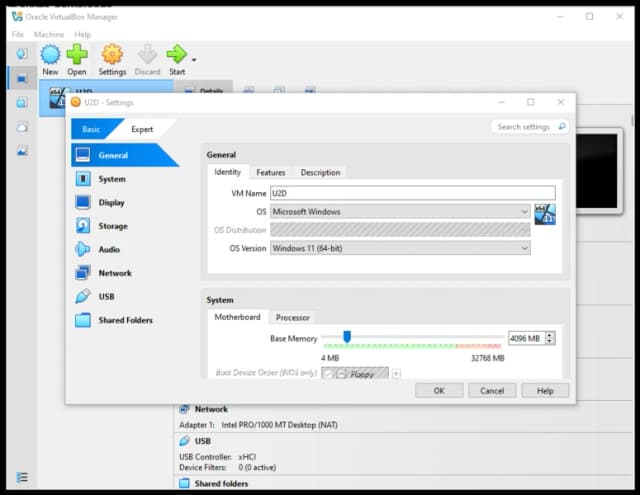Confirm settings with the OK button
Screen dimensions: 640x495
click(439, 391)
